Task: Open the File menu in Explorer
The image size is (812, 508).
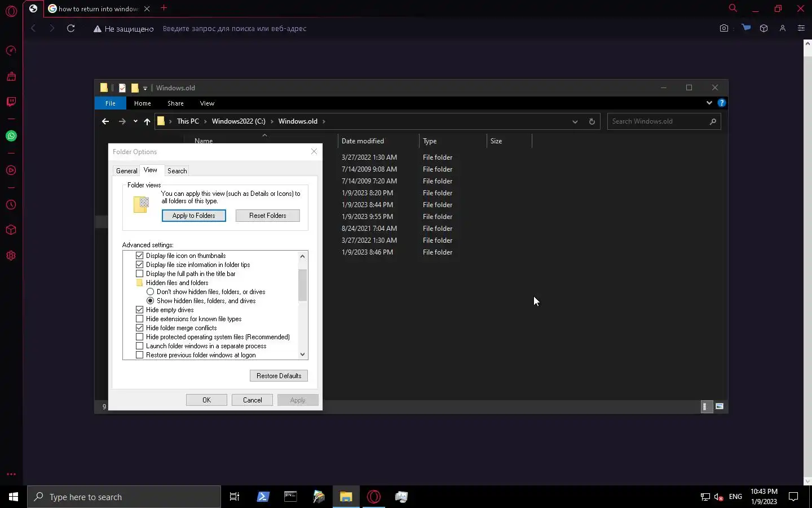Action: pos(111,103)
